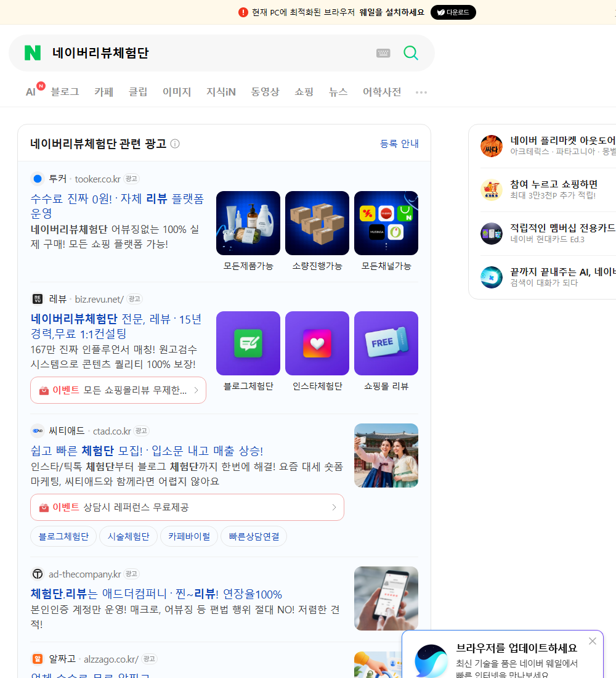Click the 싸다 round icon in sidebar

tap(492, 146)
